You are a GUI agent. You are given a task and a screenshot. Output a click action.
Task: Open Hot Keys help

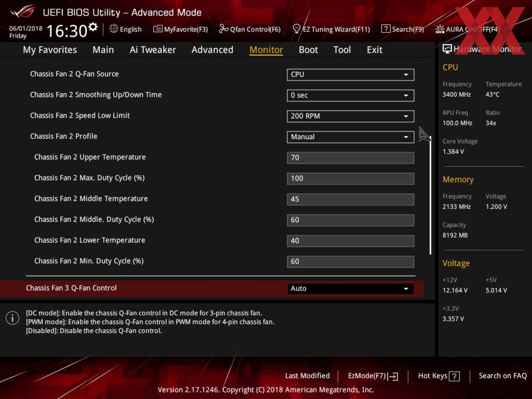439,376
